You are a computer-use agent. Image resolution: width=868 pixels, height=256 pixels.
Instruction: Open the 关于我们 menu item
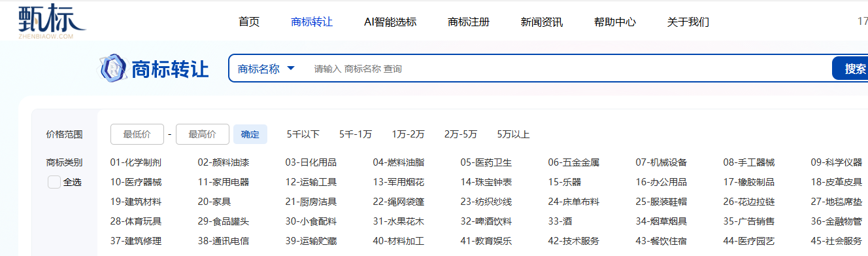(x=688, y=22)
